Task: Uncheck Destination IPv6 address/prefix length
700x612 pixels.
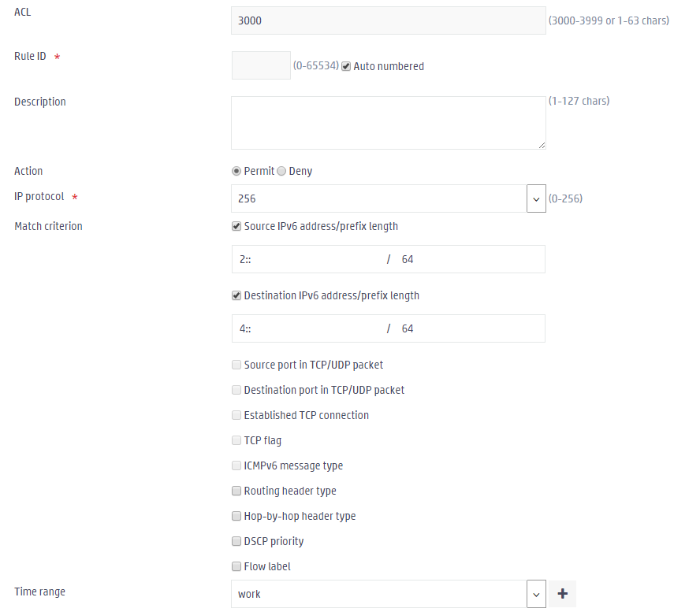Action: (236, 295)
